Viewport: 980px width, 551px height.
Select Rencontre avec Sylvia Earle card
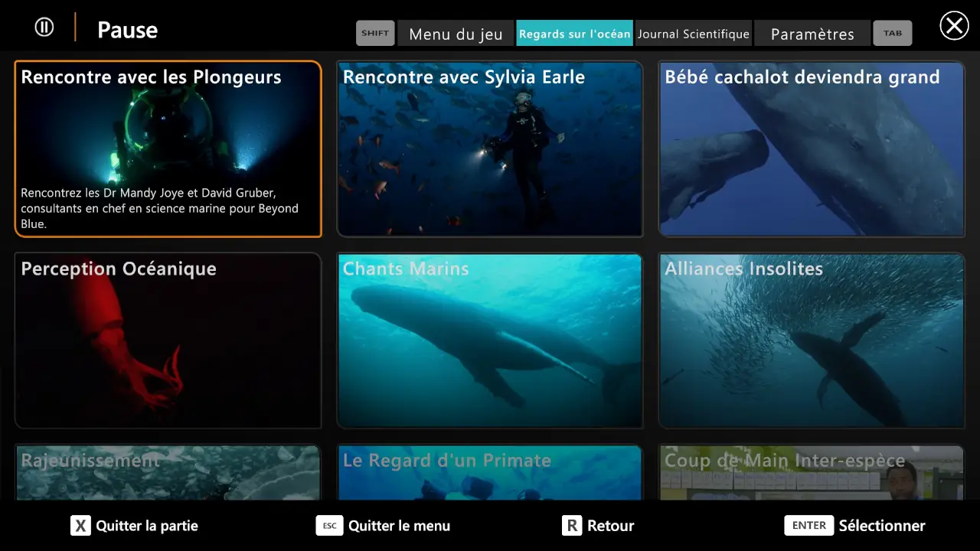tap(490, 148)
